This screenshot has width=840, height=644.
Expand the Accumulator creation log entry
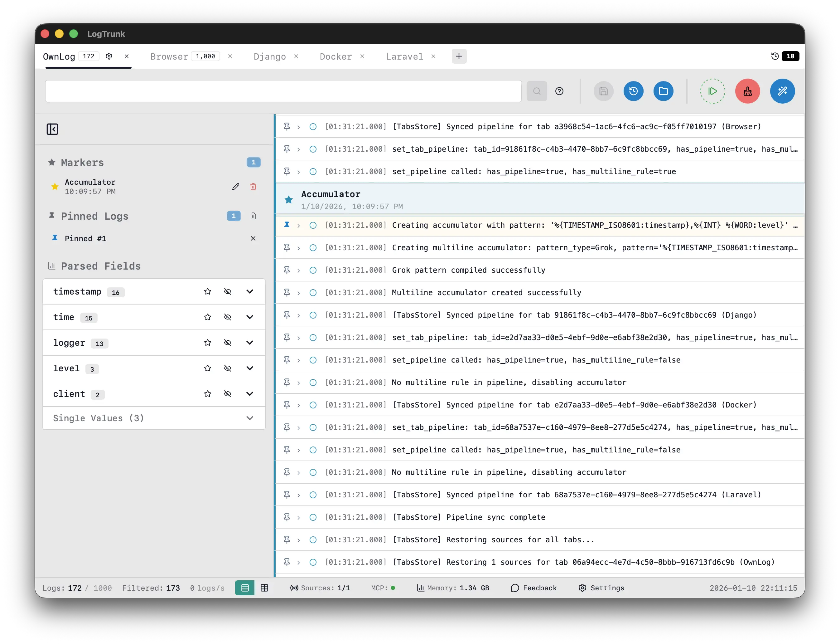[298, 225]
